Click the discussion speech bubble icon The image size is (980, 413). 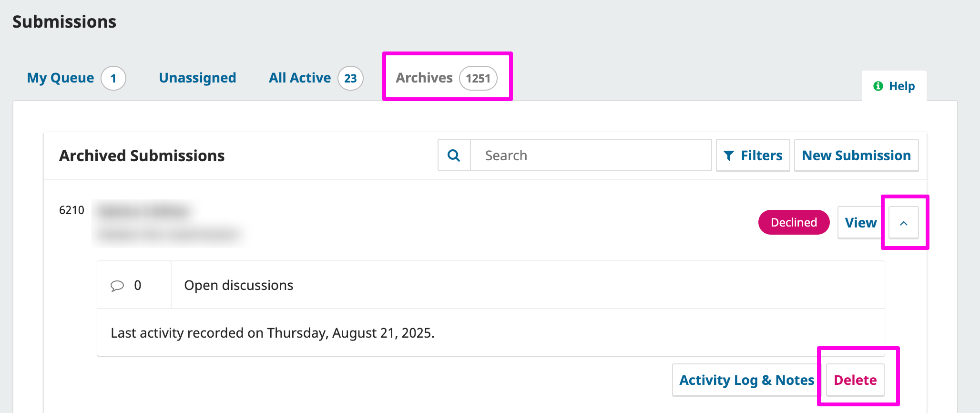(x=117, y=286)
